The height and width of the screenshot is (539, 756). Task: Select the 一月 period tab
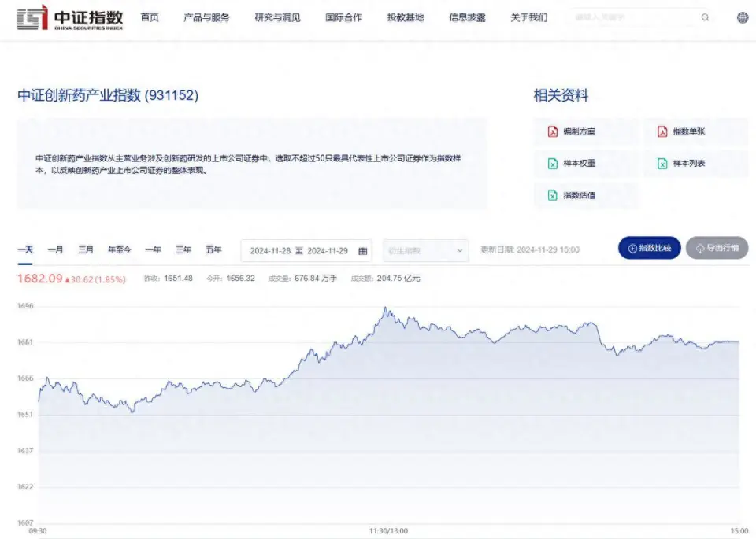55,249
